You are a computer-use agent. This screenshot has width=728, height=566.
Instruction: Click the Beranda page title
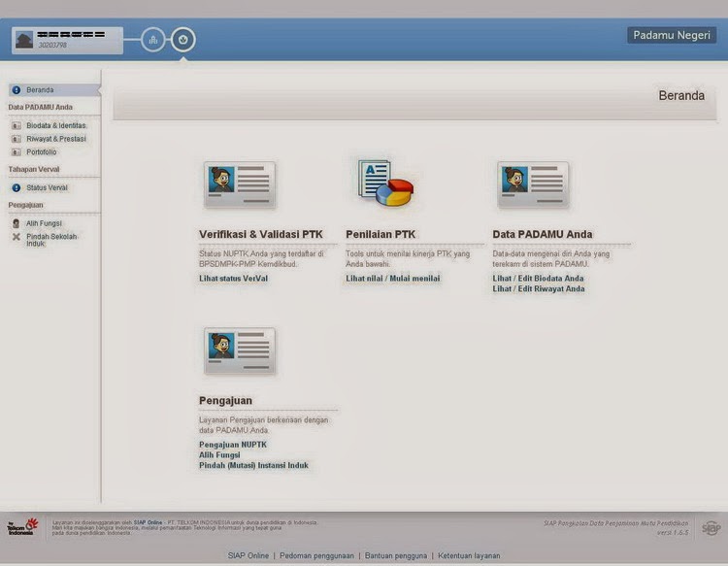(681, 96)
